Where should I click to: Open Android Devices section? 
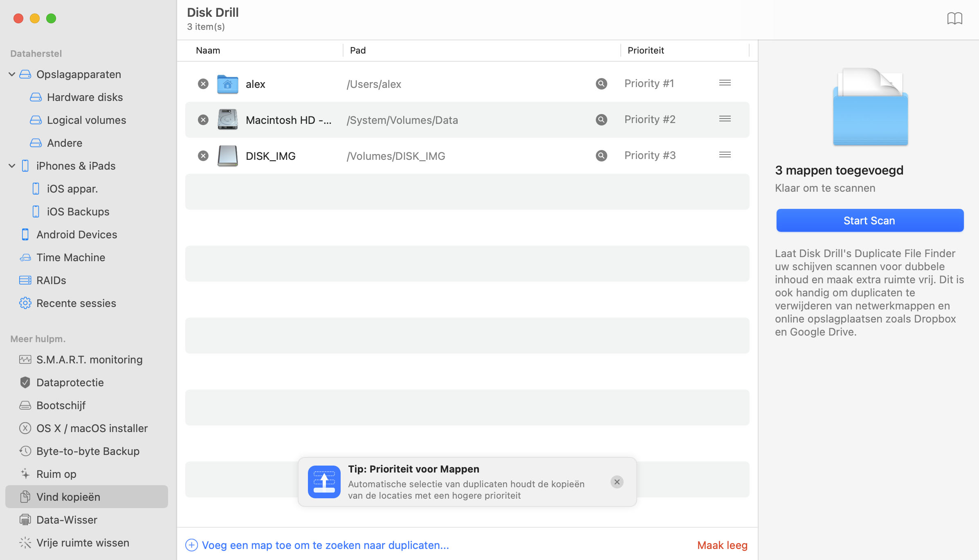click(76, 235)
